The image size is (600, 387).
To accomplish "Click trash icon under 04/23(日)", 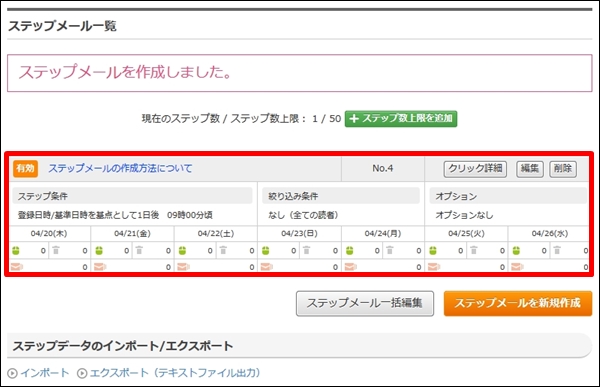I will tap(307, 250).
